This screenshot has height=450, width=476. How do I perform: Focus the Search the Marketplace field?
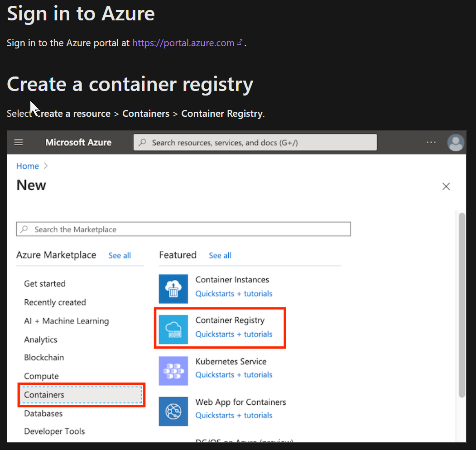tap(183, 230)
